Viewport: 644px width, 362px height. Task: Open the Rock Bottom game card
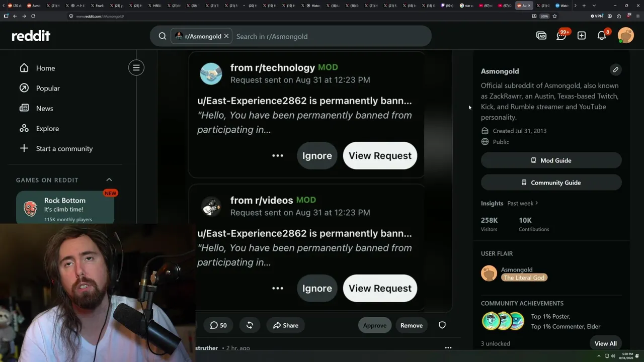click(x=65, y=208)
